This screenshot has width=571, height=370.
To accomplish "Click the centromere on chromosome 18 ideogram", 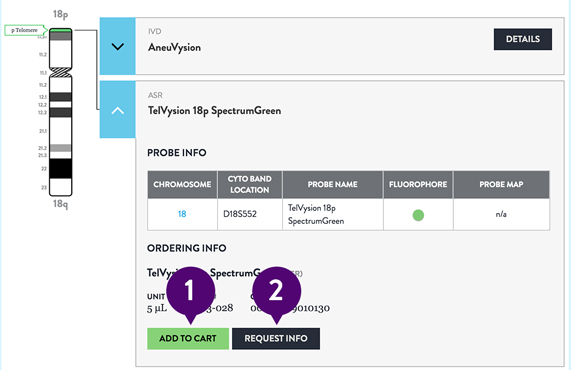I will tap(60, 72).
